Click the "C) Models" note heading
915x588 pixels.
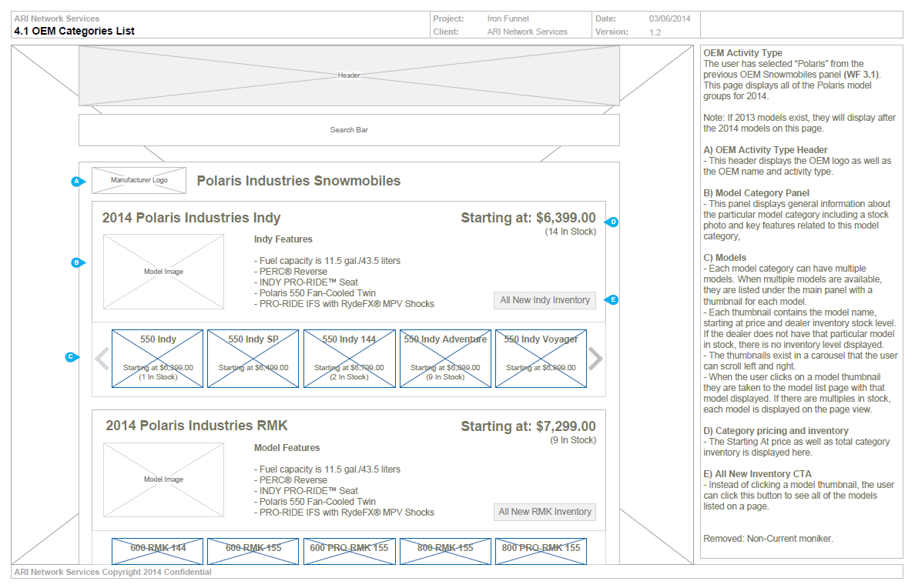(725, 258)
